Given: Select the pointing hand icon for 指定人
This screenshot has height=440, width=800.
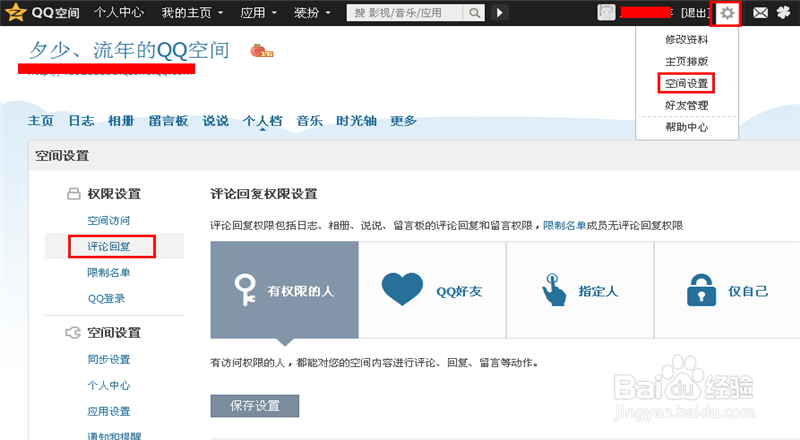Looking at the screenshot, I should 554,290.
